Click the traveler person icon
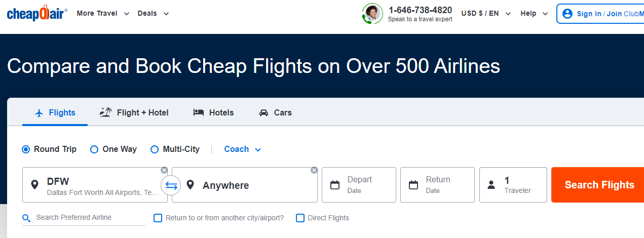The height and width of the screenshot is (238, 644). (x=491, y=185)
